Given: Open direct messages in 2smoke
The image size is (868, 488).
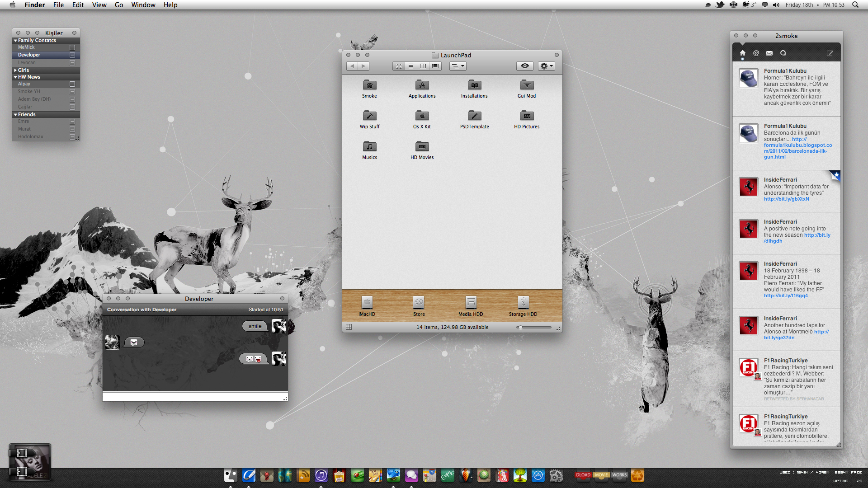Looking at the screenshot, I should tap(769, 53).
